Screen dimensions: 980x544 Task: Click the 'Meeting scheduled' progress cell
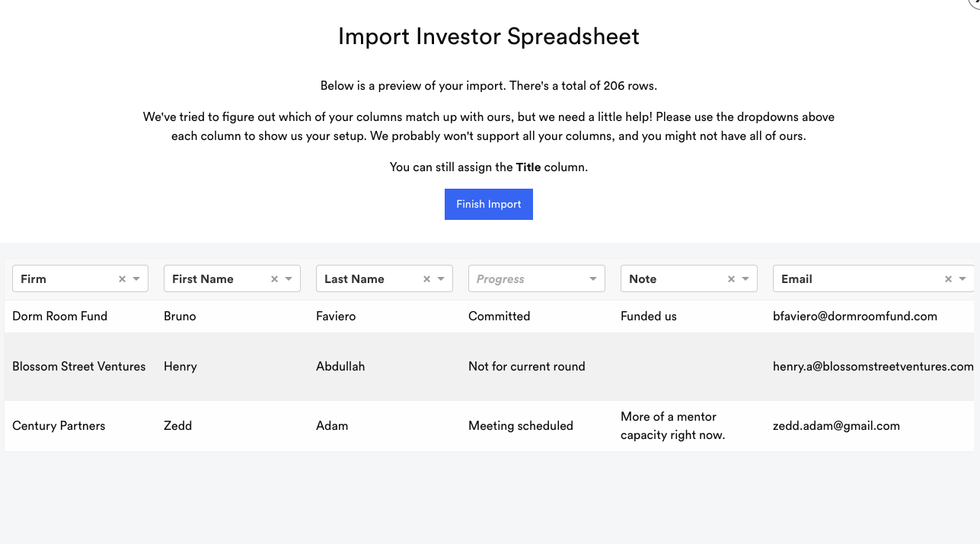click(520, 426)
